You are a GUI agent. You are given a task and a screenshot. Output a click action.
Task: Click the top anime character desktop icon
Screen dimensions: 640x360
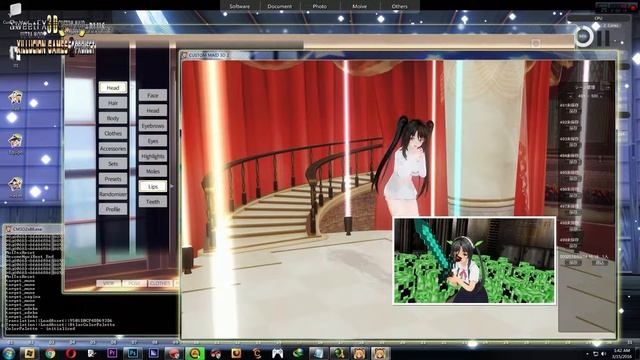tap(16, 99)
